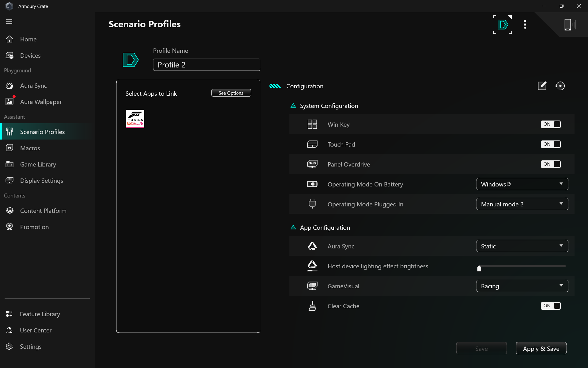This screenshot has width=588, height=368.
Task: Open the Operating Mode On Battery dropdown
Action: pos(522,184)
